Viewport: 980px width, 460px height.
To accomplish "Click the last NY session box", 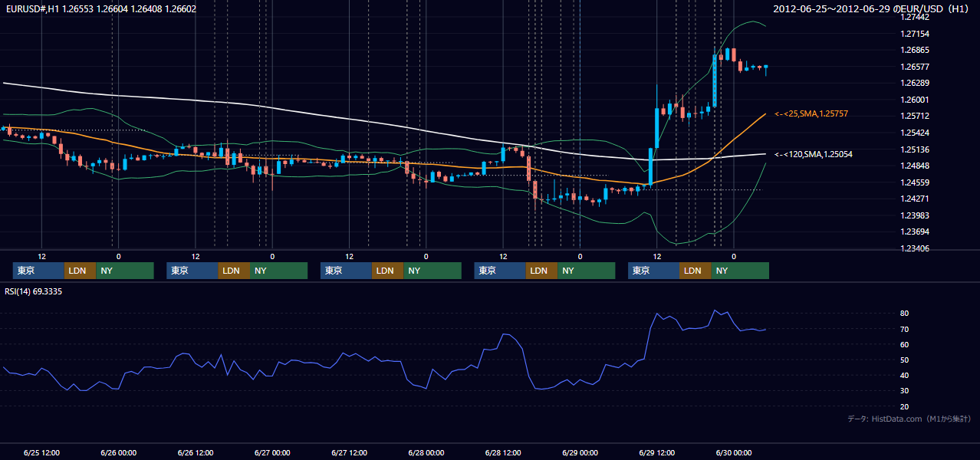I will [740, 271].
